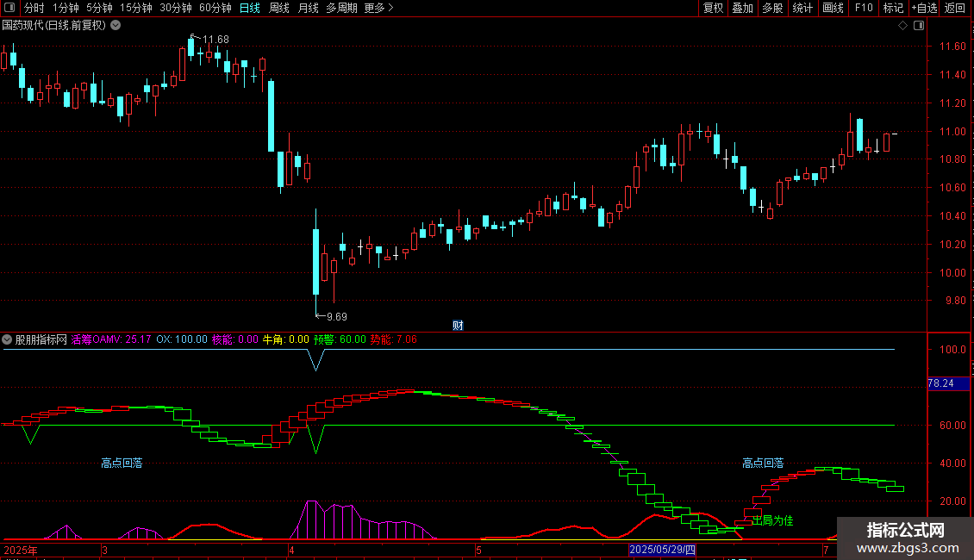
Task: Click the 预警: 60.00 indicator value
Action: [340, 339]
